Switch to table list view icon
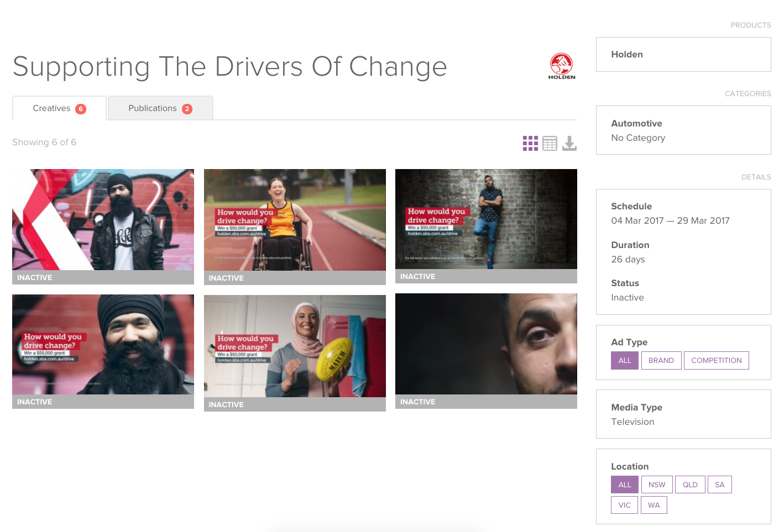Viewport: 779px width, 532px height. pos(550,144)
